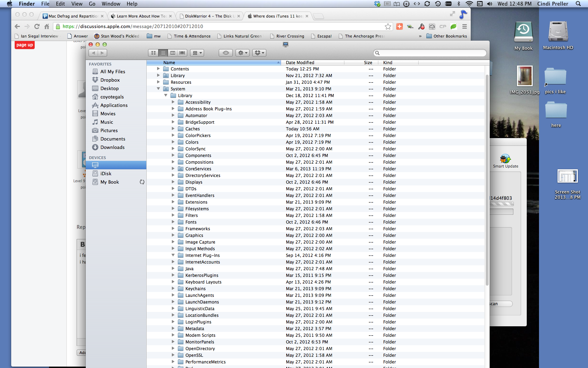Sort by Date Modified column
Viewport: 588px width, 368px height.
pyautogui.click(x=313, y=63)
